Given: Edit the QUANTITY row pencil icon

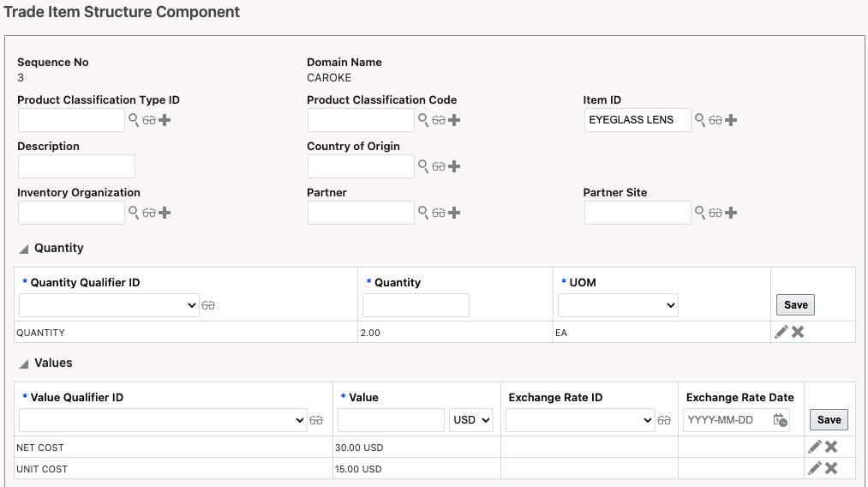Looking at the screenshot, I should pyautogui.click(x=781, y=332).
